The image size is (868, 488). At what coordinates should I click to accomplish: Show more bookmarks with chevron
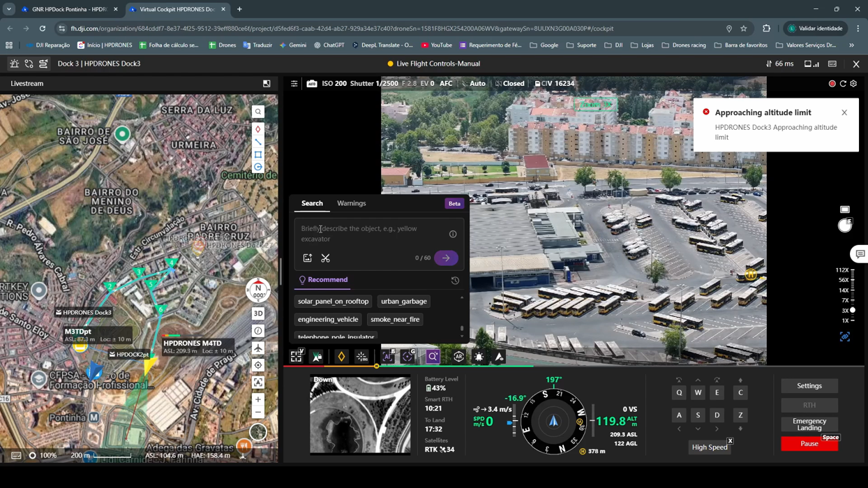[x=851, y=45]
